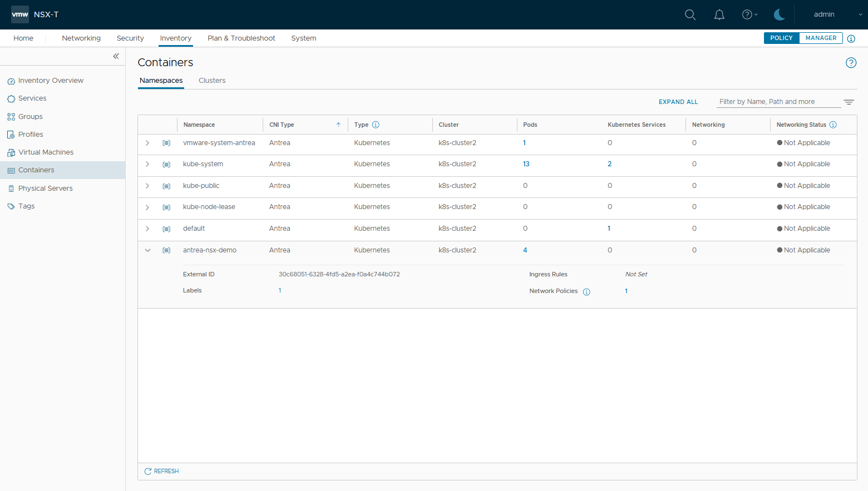Open the Security menu tab

130,38
